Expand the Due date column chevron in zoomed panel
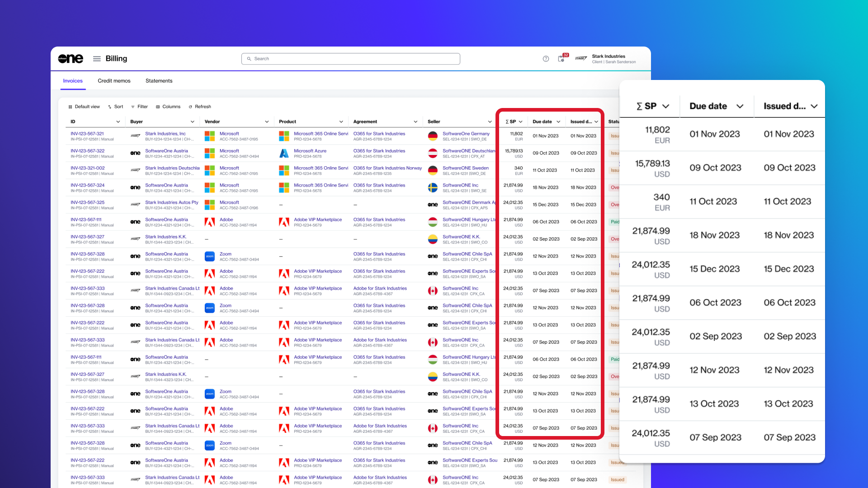The image size is (868, 488). point(740,106)
